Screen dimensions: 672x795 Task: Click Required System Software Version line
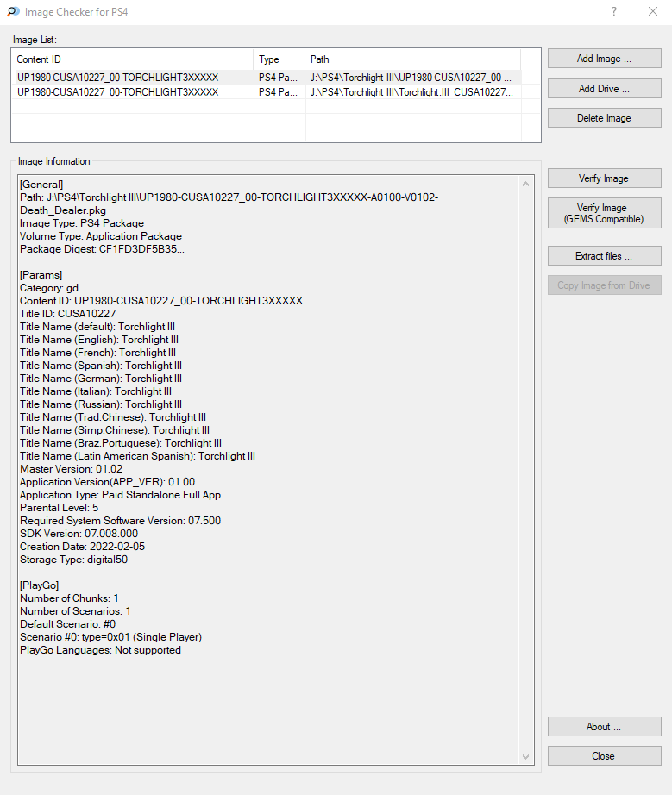coord(120,520)
